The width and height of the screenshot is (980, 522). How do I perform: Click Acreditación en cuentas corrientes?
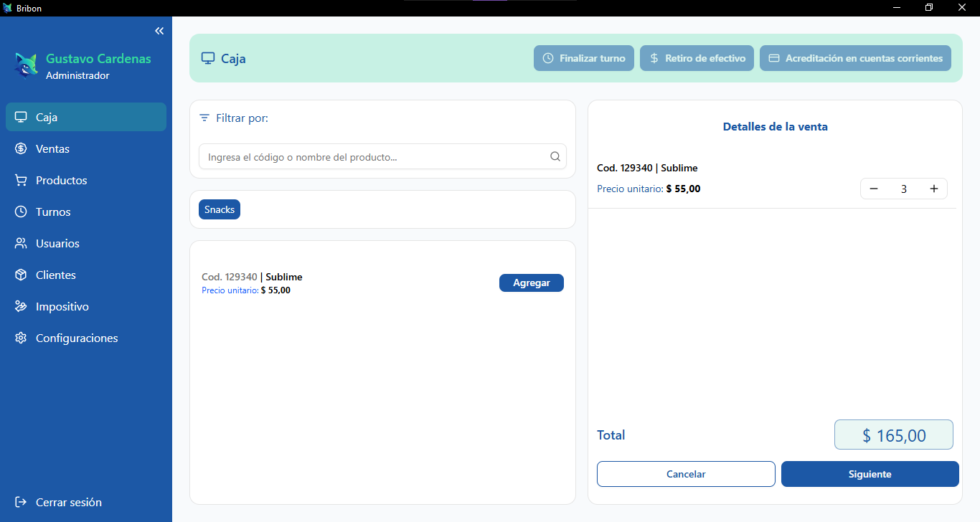click(x=855, y=58)
